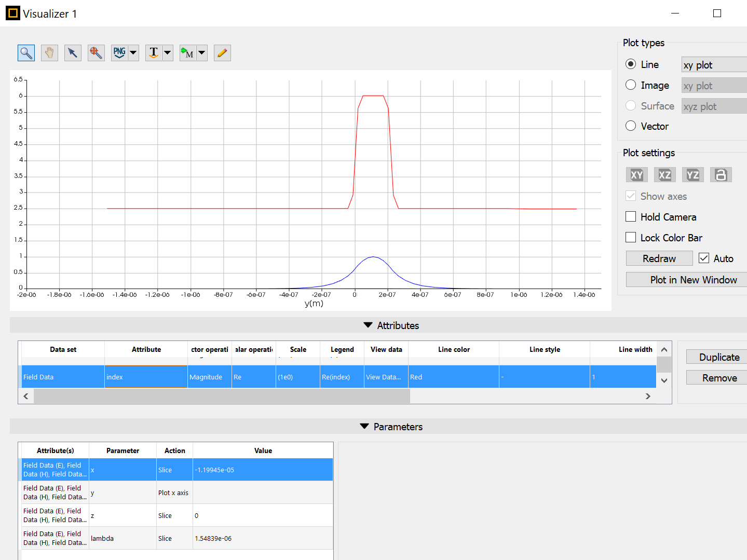
Task: Click horizontal scrollbar left arrow
Action: [x=26, y=396]
